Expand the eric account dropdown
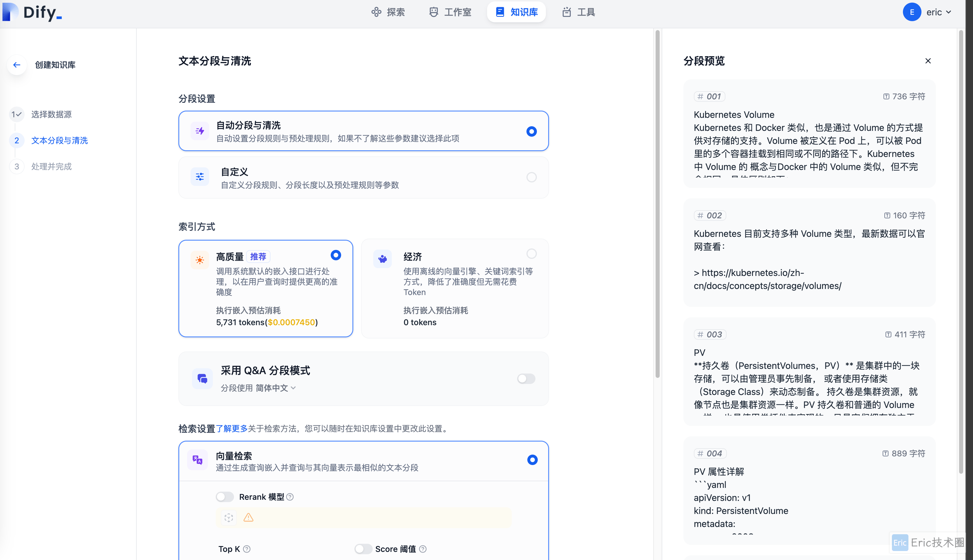 [938, 12]
